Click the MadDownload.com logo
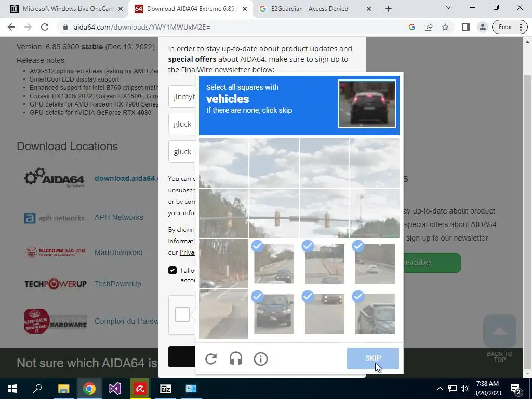532x399 pixels. [55, 252]
